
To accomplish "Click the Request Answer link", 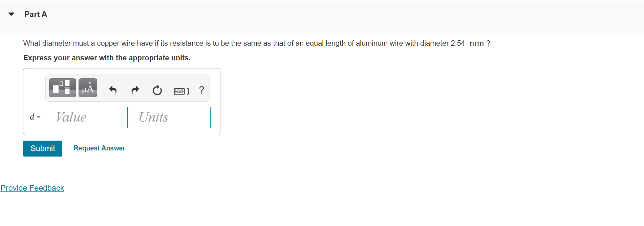I will pos(99,148).
